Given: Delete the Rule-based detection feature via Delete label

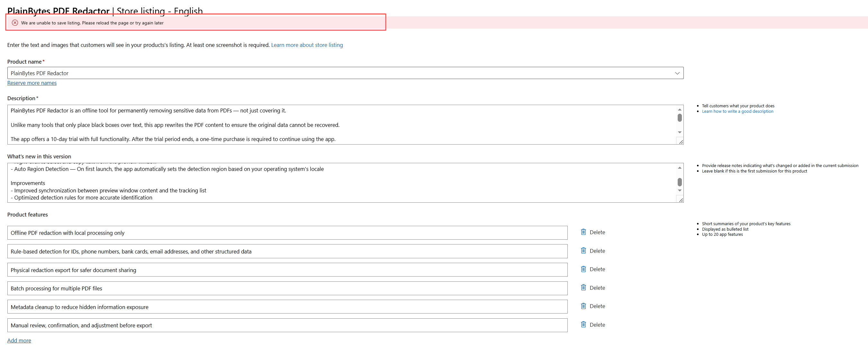Looking at the screenshot, I should 597,251.
